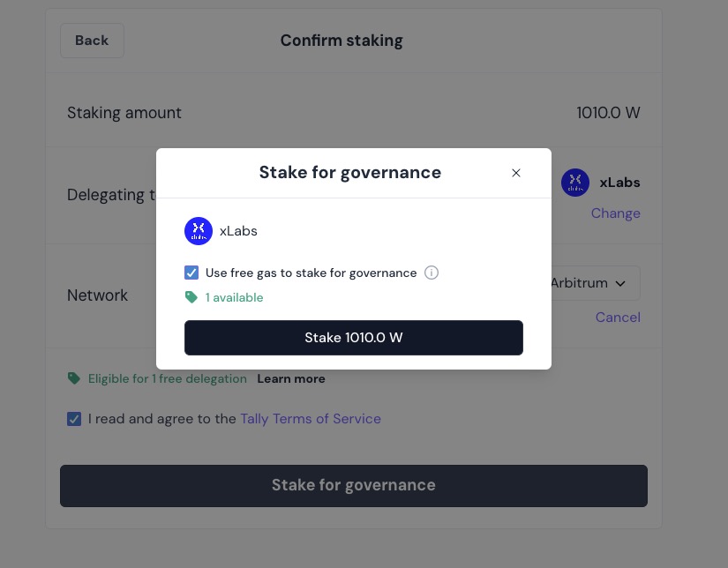Click the Change delegate link
728x568 pixels.
tap(615, 213)
